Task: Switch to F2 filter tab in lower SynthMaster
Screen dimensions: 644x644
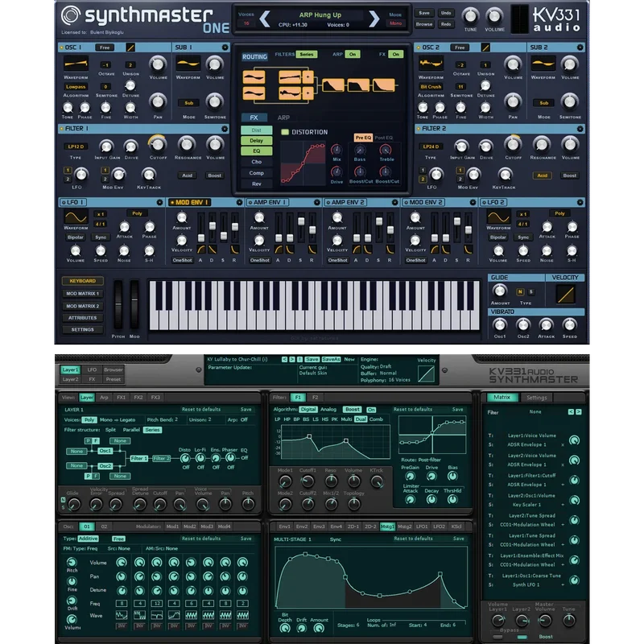Action: coord(315,398)
